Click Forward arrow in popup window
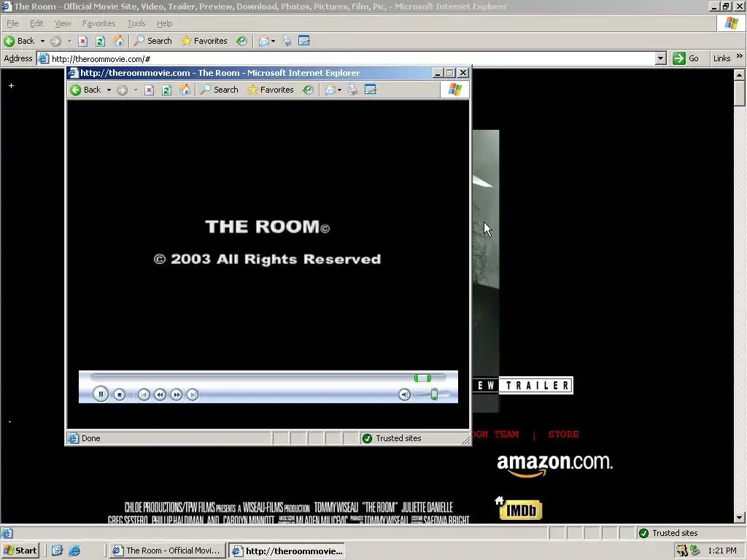 point(122,90)
